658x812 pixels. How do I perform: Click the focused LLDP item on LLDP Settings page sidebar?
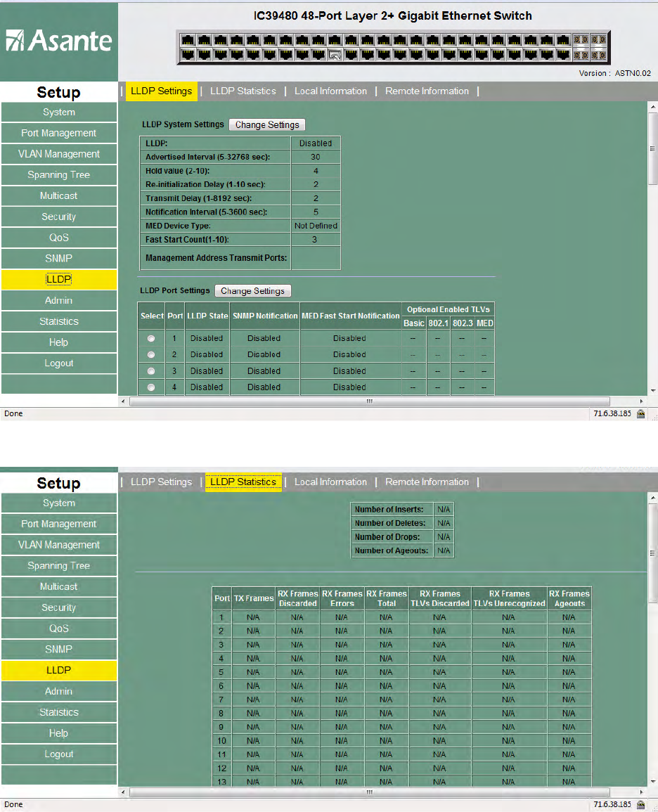[x=59, y=280]
